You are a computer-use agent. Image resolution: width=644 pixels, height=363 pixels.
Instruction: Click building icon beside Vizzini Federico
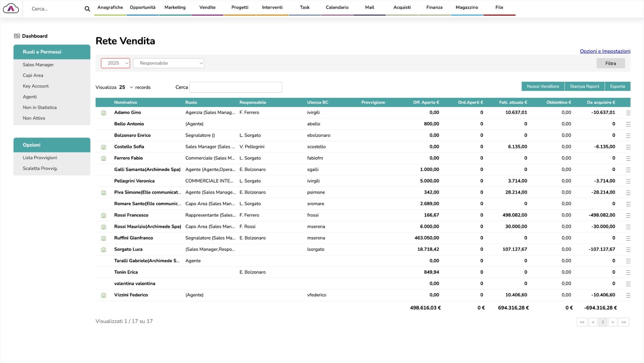click(104, 295)
